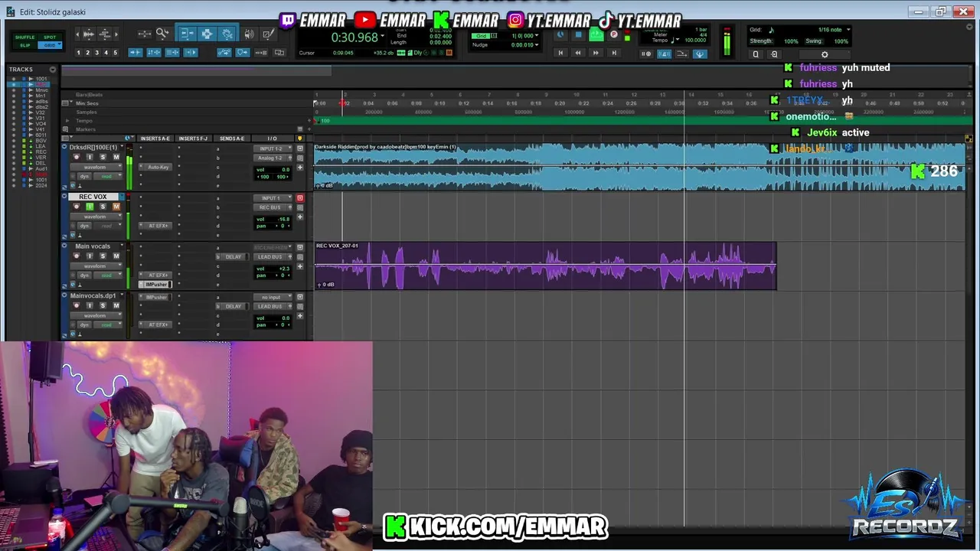Viewport: 980px width, 551px height.
Task: Click the Rewind transport button
Action: click(578, 53)
